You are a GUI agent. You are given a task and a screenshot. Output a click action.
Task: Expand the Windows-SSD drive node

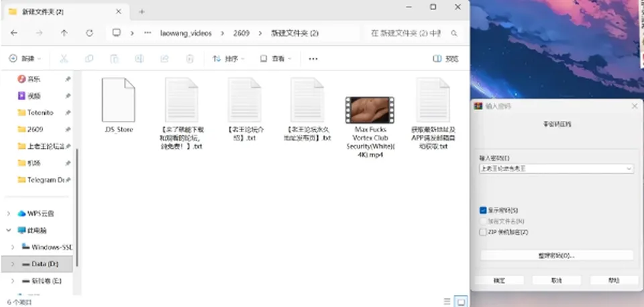(x=13, y=247)
